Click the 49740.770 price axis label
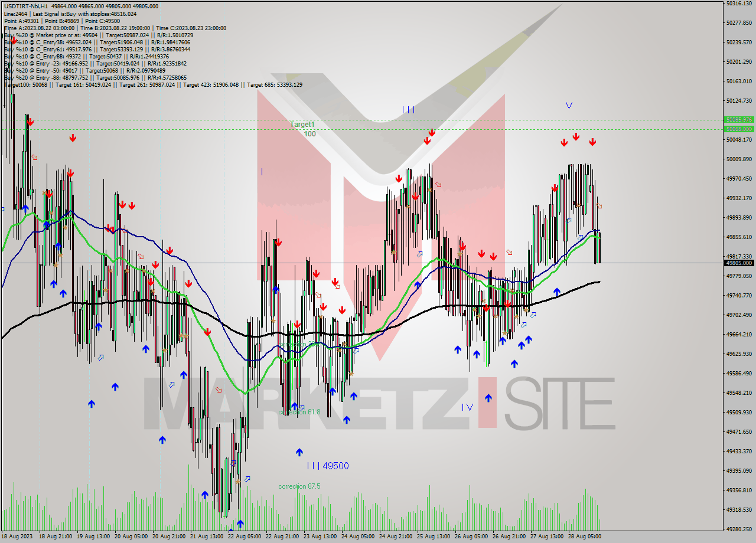Image resolution: width=756 pixels, height=543 pixels. click(739, 295)
